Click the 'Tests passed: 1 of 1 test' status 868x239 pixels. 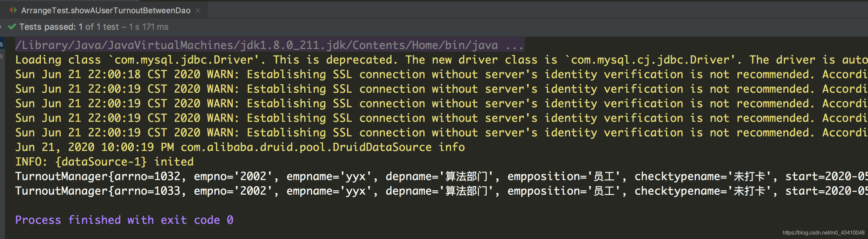(69, 27)
